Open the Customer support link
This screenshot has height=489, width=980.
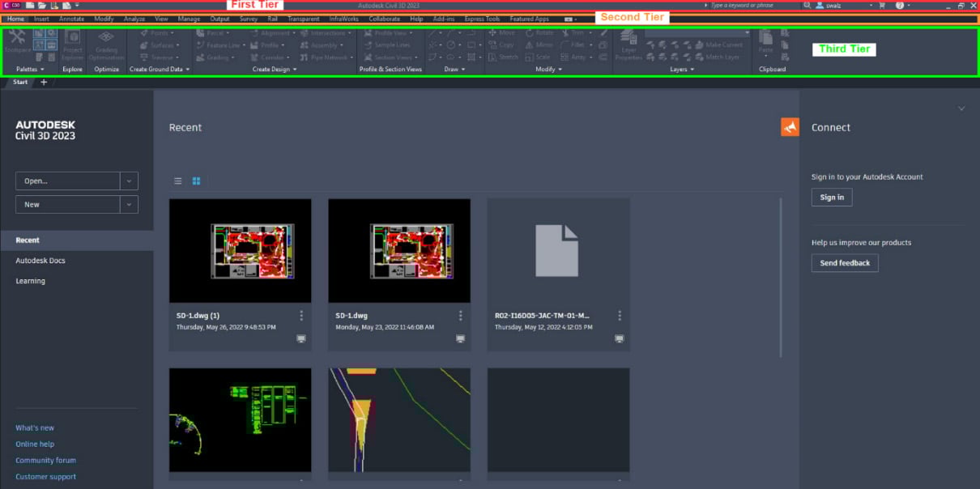point(45,477)
